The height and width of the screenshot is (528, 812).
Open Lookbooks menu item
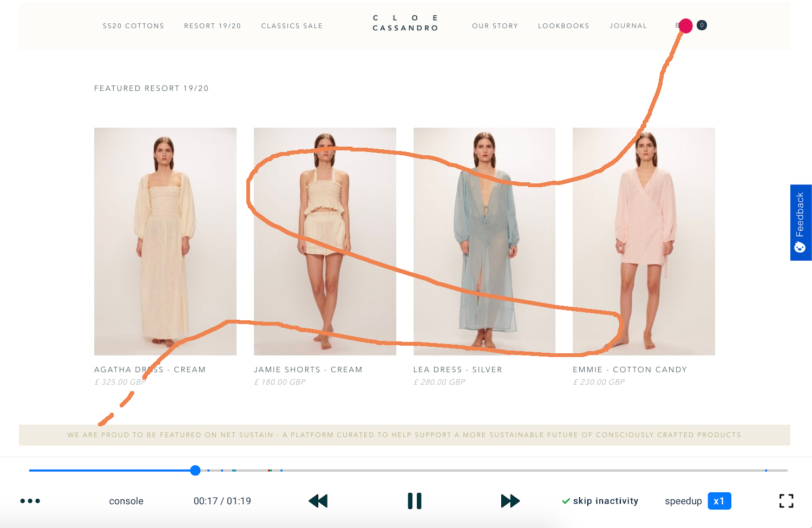[x=564, y=26]
